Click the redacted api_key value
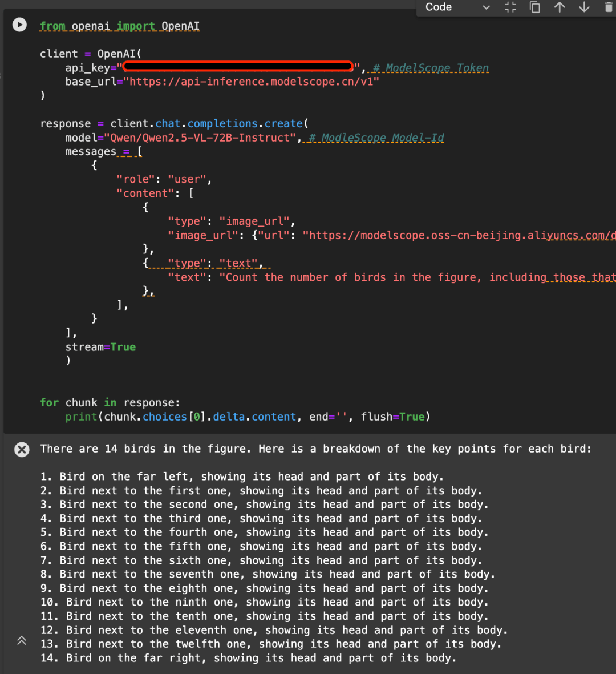Image resolution: width=616 pixels, height=674 pixels. [238, 67]
